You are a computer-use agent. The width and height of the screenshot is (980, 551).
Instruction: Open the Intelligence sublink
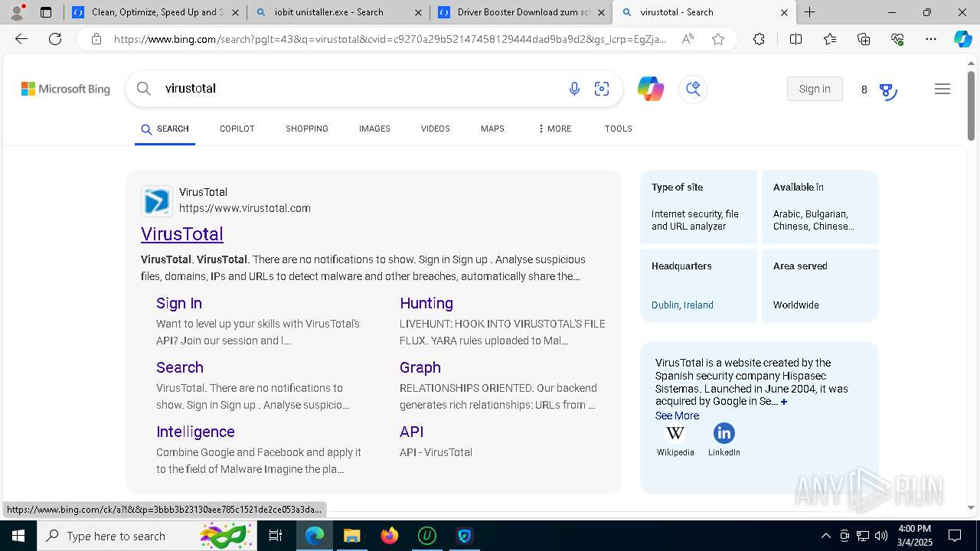(195, 432)
